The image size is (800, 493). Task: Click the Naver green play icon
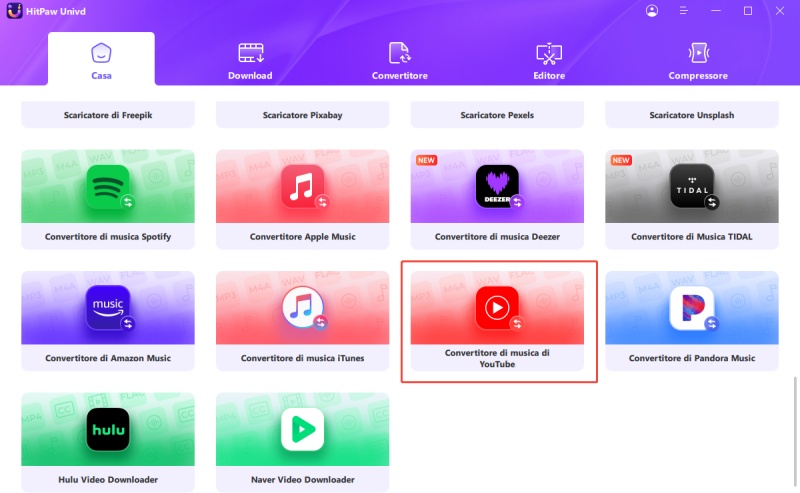point(303,429)
